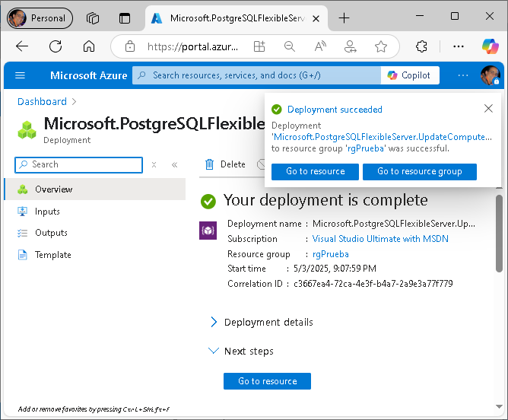
Task: Dismiss the Deployment succeeded notification
Action: click(x=488, y=108)
